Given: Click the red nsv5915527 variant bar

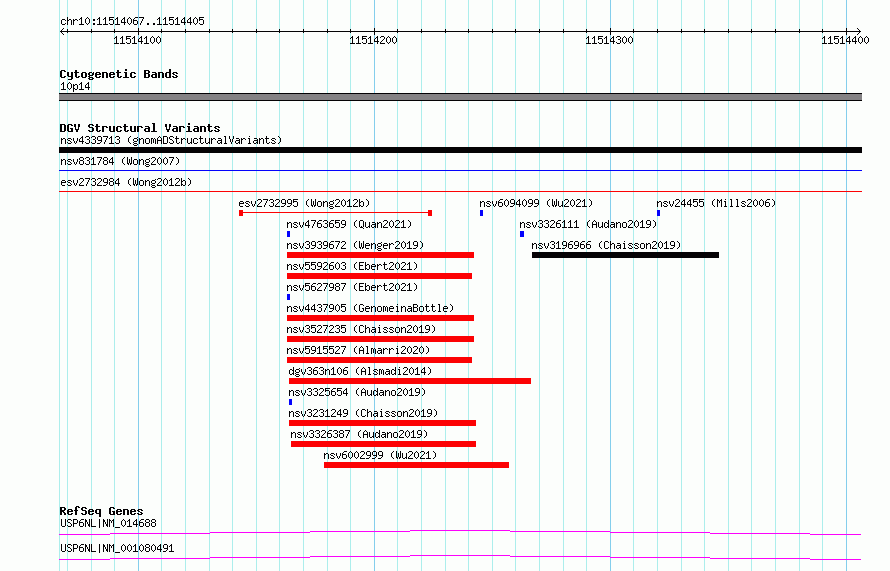Looking at the screenshot, I should [379, 360].
